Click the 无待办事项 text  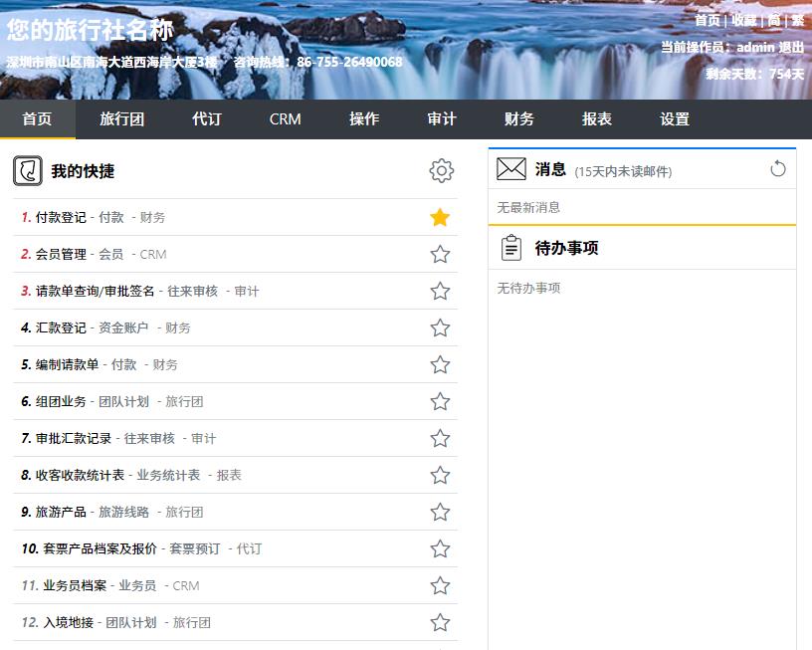[528, 288]
